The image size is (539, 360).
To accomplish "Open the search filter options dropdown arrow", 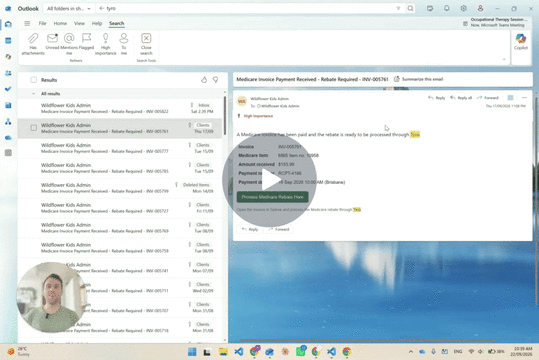I will tap(398, 8).
